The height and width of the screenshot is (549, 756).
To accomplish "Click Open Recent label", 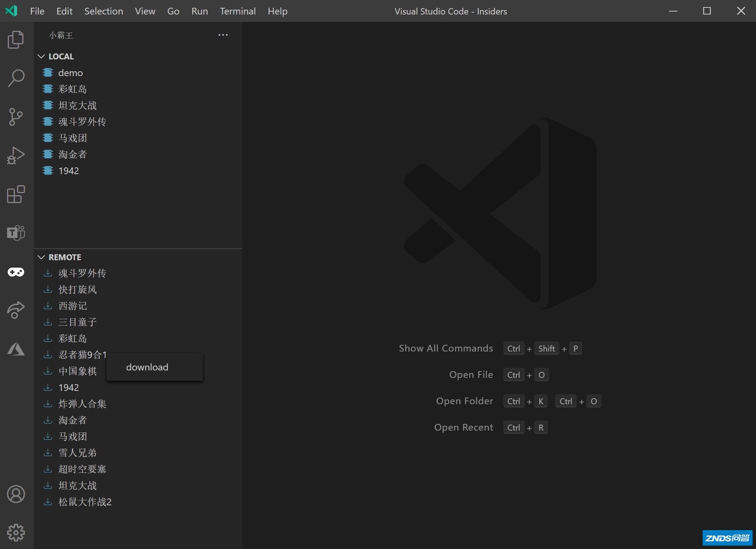I will pyautogui.click(x=464, y=427).
